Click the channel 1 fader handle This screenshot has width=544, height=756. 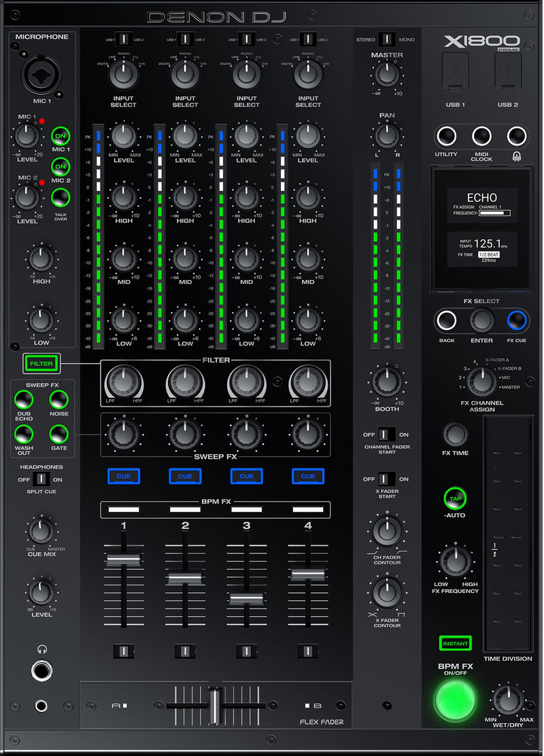click(124, 560)
